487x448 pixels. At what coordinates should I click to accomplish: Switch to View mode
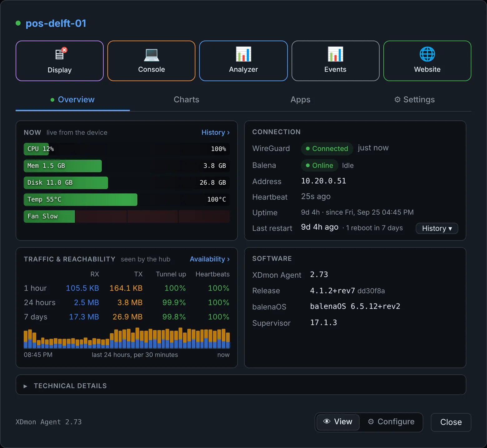coord(338,422)
